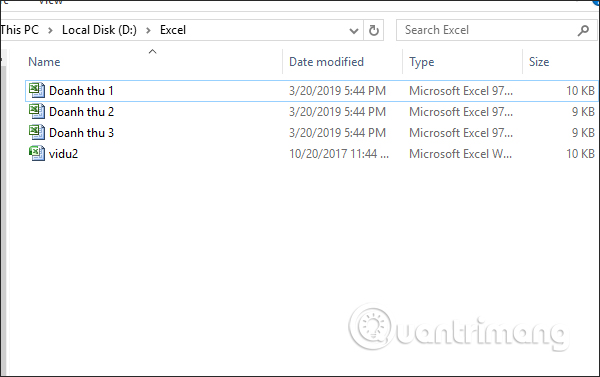This screenshot has width=600, height=377.
Task: Open the address bar history dropdown
Action: [x=354, y=31]
